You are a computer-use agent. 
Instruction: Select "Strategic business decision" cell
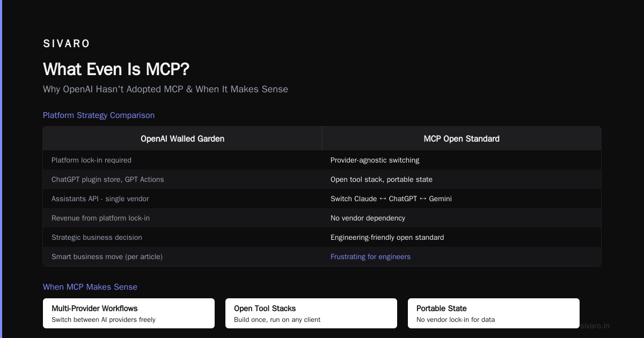182,237
